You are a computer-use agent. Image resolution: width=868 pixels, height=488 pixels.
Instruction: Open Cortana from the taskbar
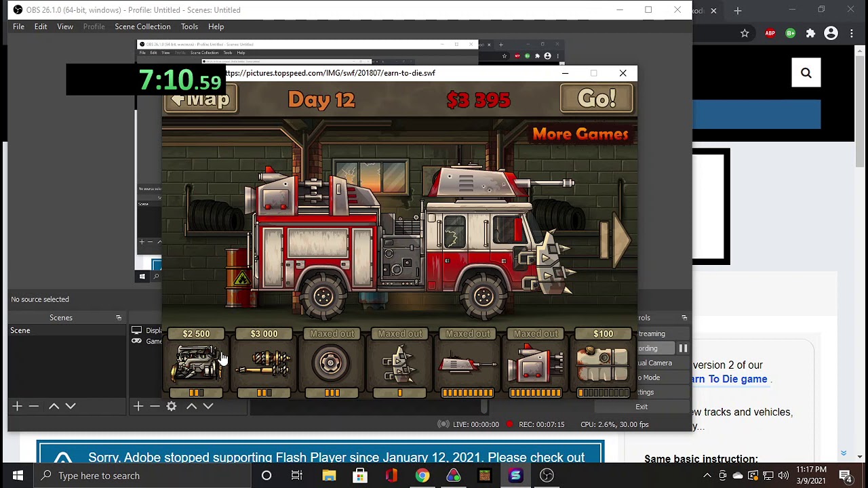tap(267, 476)
